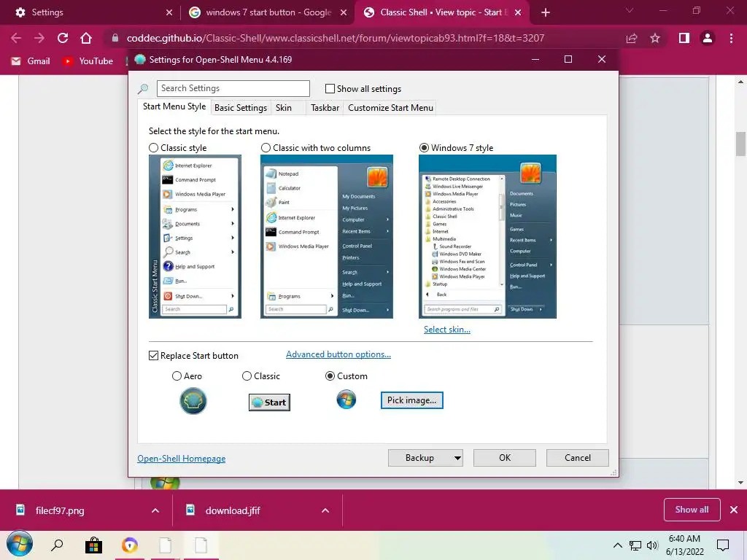Click the Search Settings input field
The height and width of the screenshot is (560, 747).
click(233, 88)
